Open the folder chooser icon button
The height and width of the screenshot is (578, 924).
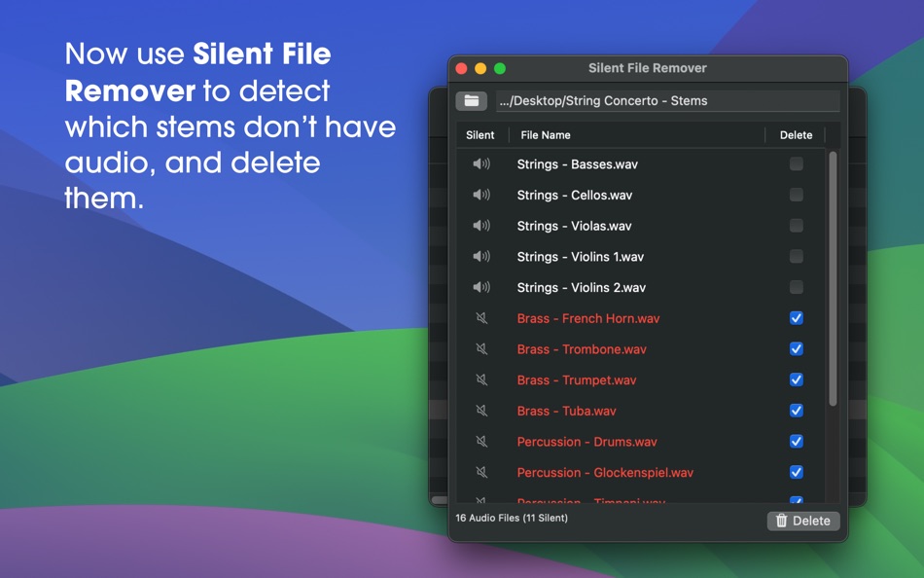[x=471, y=101]
